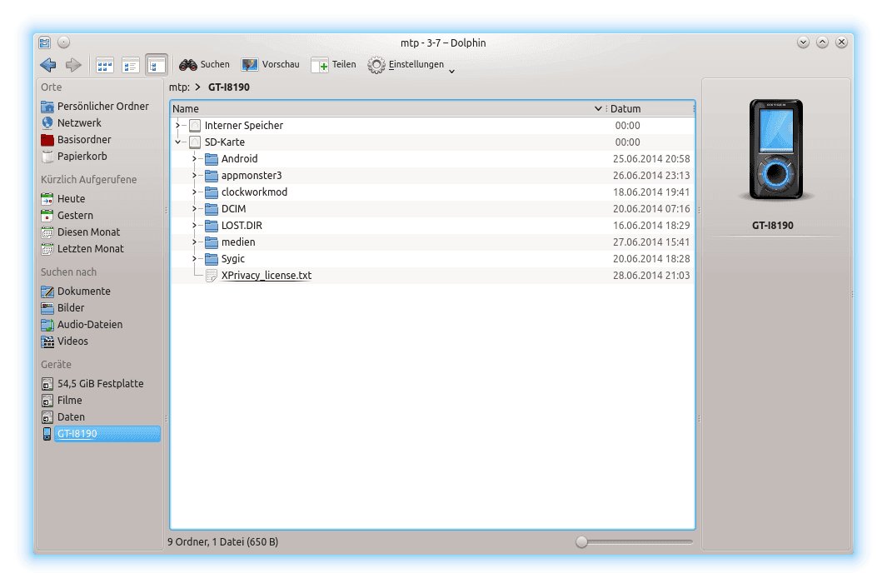Minimize the Dolphin window
This screenshot has width=887, height=588.
coord(803,42)
